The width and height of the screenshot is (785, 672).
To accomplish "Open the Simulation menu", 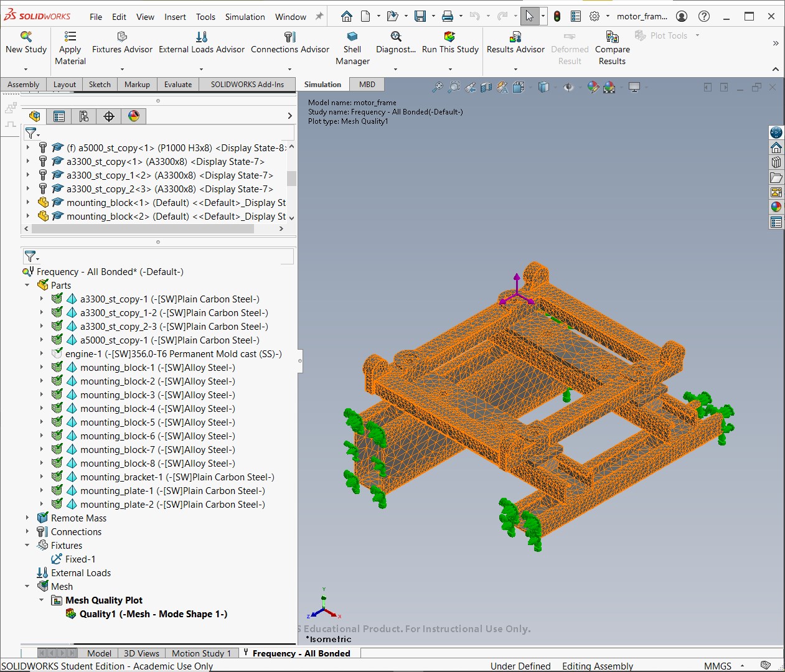I will pos(245,17).
